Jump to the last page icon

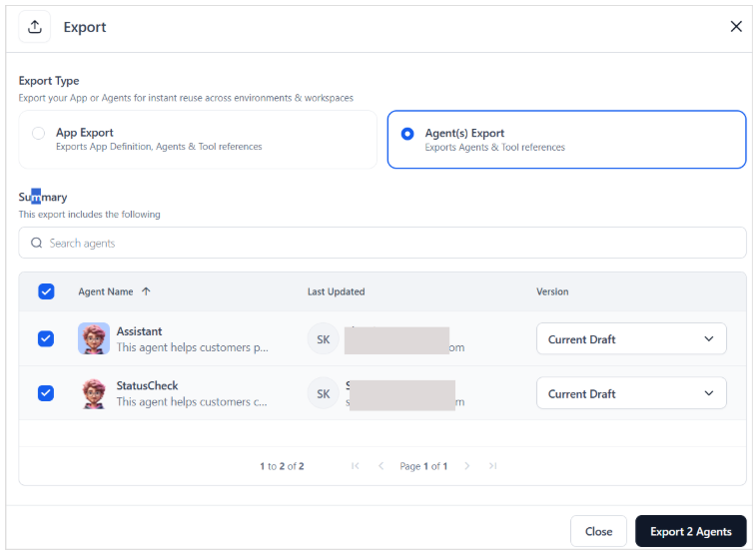(x=492, y=466)
